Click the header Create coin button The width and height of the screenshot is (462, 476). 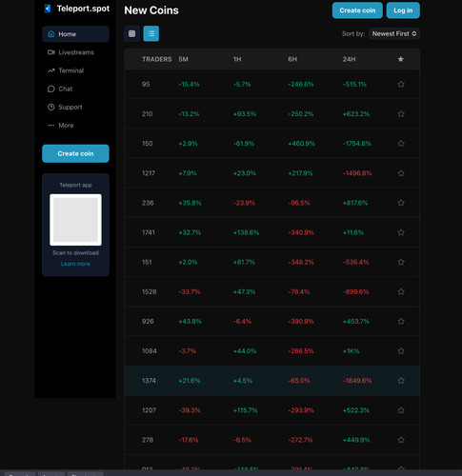point(357,10)
